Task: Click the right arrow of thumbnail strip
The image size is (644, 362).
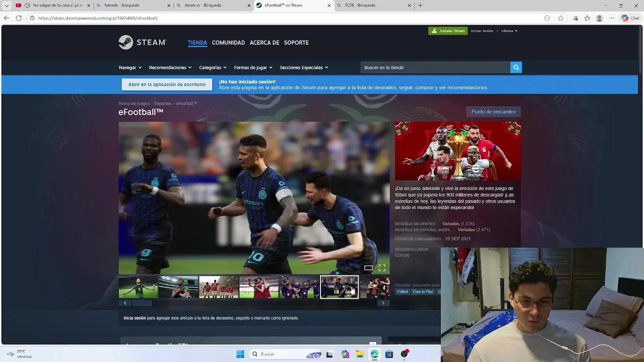Action: (x=383, y=303)
